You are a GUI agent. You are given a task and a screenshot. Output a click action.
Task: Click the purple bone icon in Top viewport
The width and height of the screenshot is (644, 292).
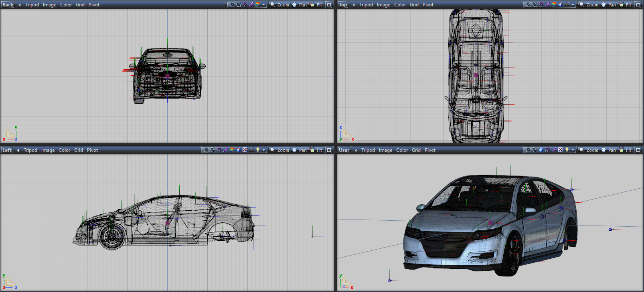[547, 4]
